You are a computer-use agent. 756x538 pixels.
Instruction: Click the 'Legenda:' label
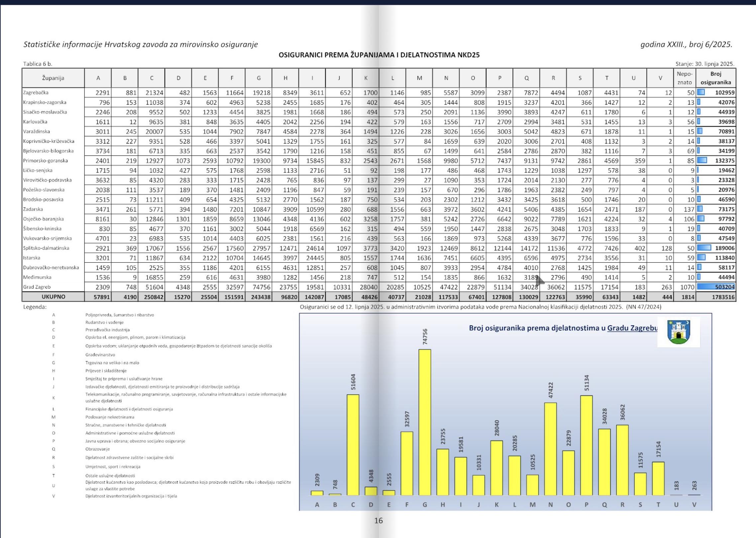click(35, 307)
